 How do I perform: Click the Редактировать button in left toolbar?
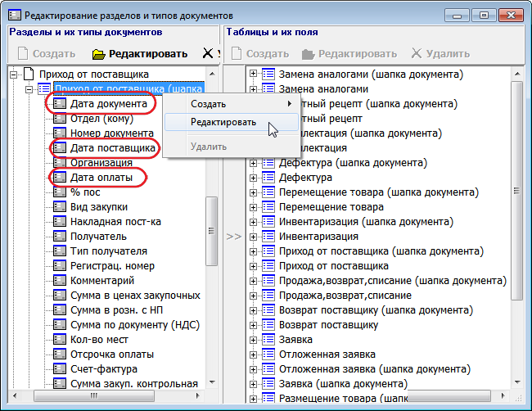coord(140,53)
